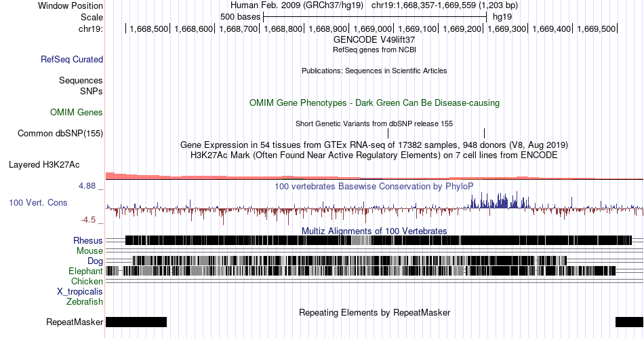Click the chr19: ruler label
Screen dimensions: 644x338
(91, 29)
